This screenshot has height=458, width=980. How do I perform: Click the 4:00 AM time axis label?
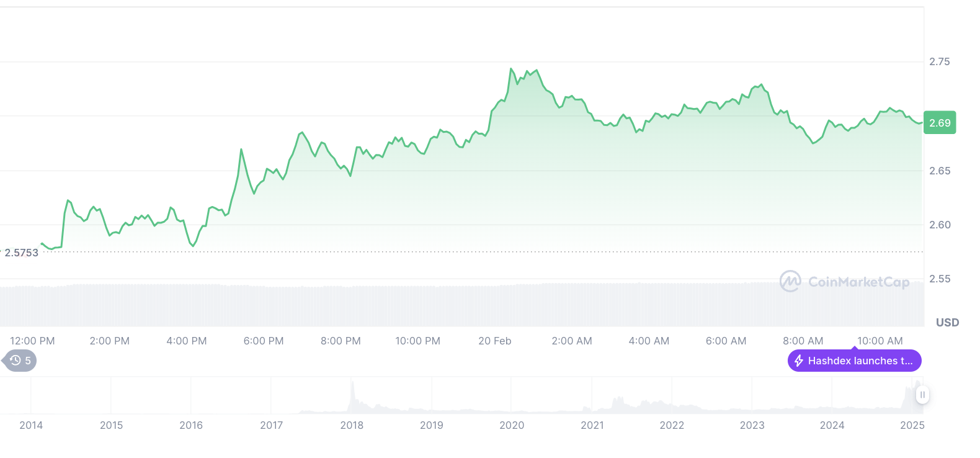649,341
